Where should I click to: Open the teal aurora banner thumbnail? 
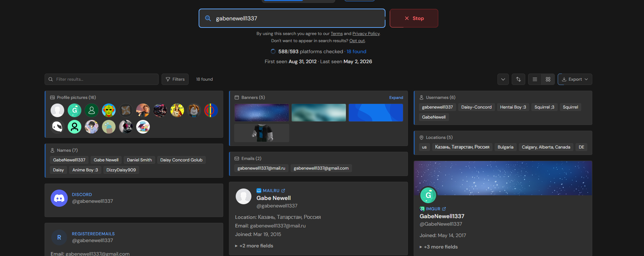tap(319, 112)
